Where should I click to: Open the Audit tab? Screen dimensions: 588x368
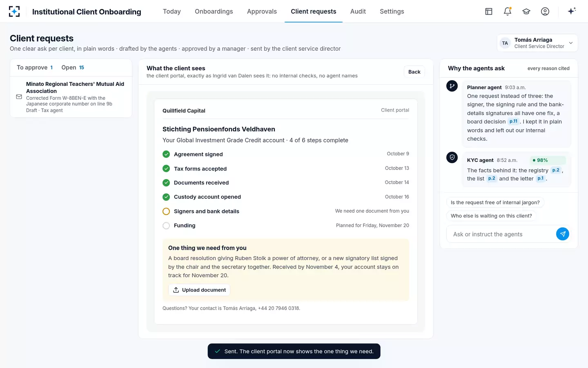pos(358,11)
